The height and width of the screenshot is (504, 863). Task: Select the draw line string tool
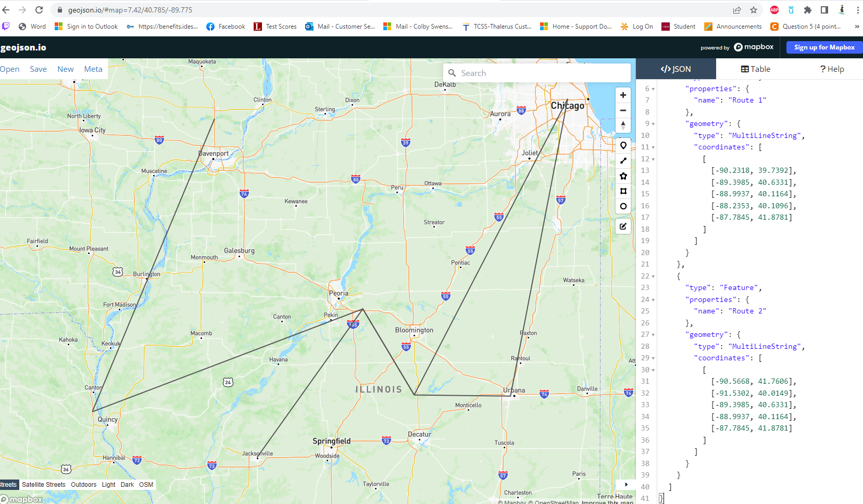click(623, 161)
